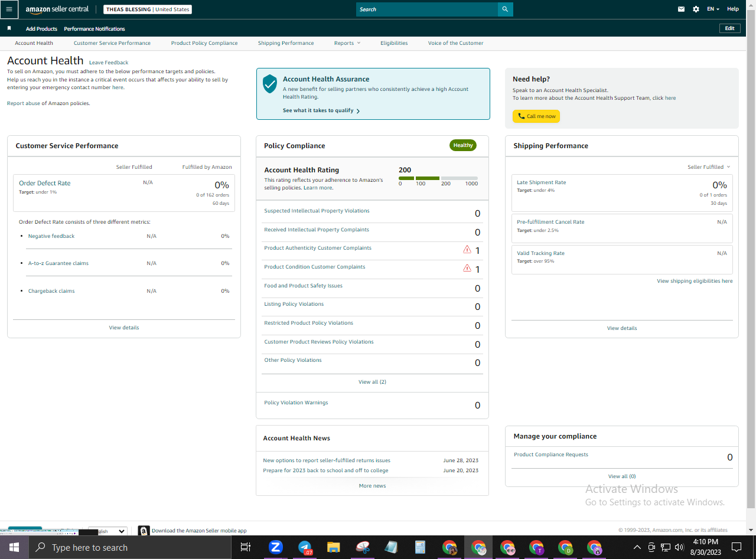
Task: Open the Windows Start menu
Action: [14, 547]
